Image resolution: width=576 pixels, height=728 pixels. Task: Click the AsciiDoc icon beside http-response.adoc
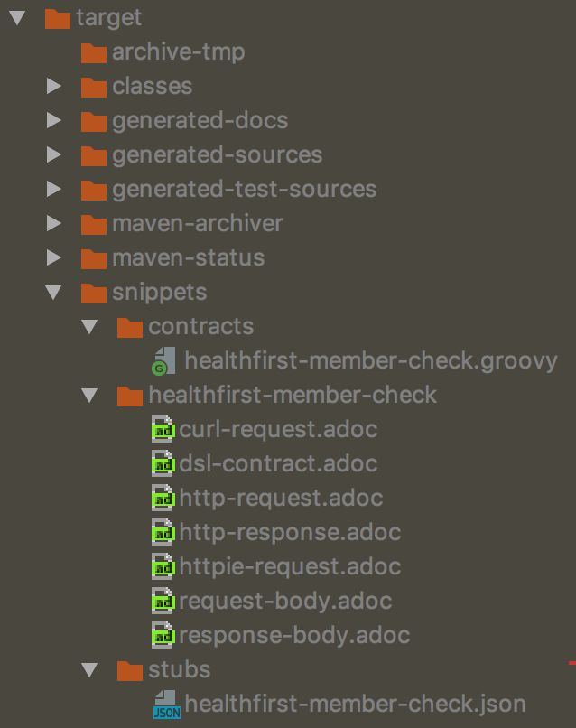[x=163, y=532]
